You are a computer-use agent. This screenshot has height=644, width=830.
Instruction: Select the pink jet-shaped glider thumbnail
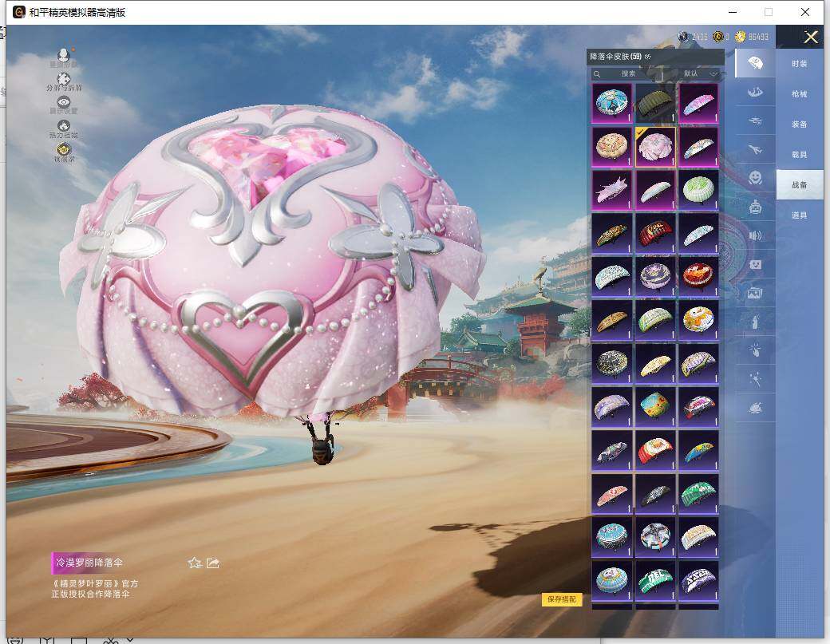[611, 190]
